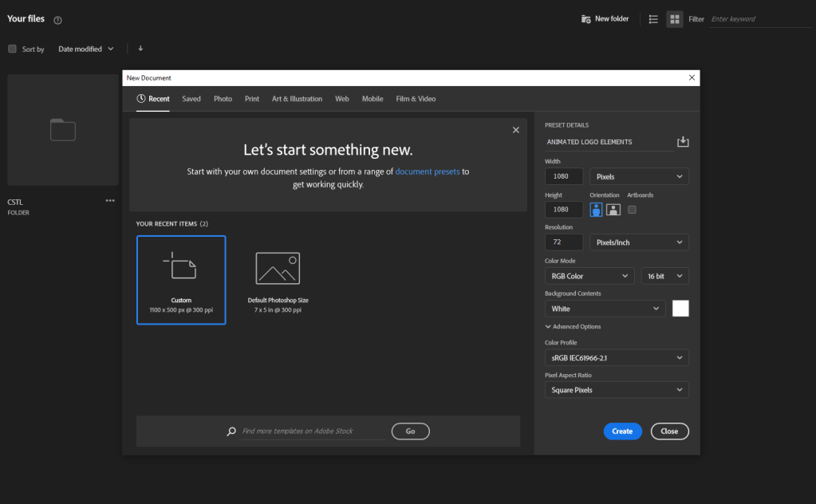Viewport: 816px width, 504px height.
Task: Enable the Artboards checkbox
Action: point(632,210)
